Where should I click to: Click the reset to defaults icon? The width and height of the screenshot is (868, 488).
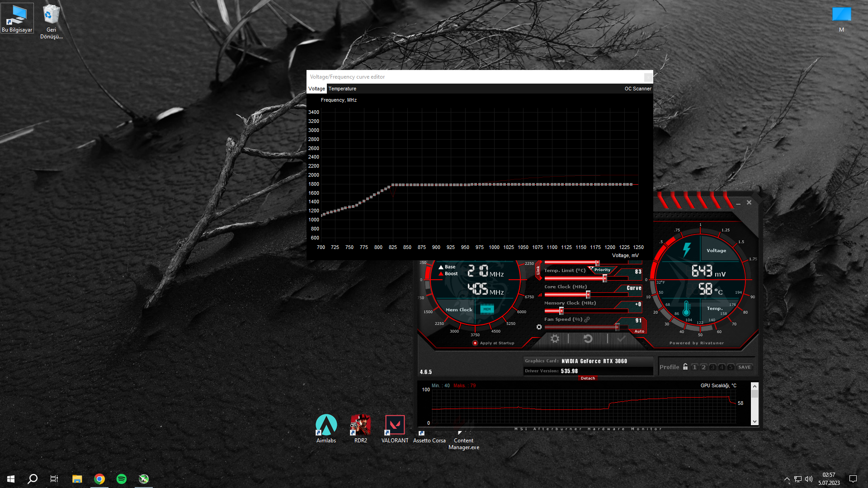(x=588, y=339)
